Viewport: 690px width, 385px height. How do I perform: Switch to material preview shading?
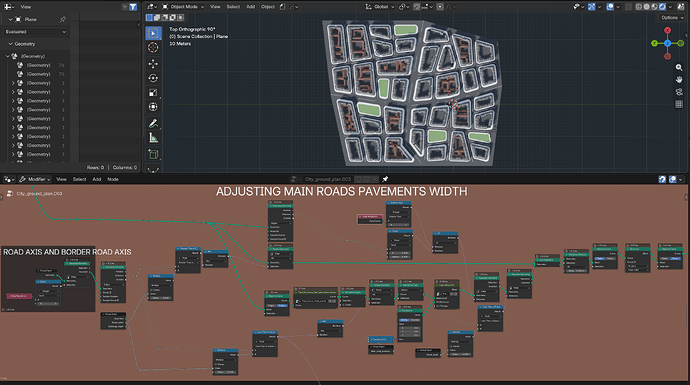pyautogui.click(x=654, y=7)
